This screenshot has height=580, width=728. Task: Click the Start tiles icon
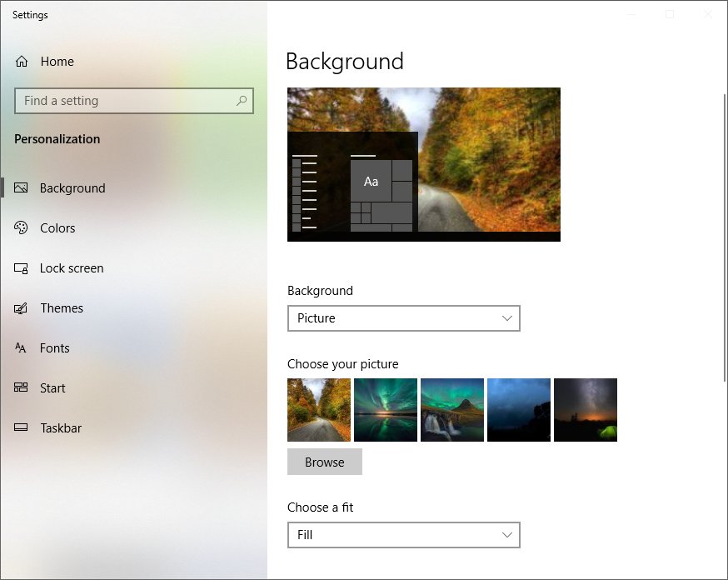tap(21, 387)
